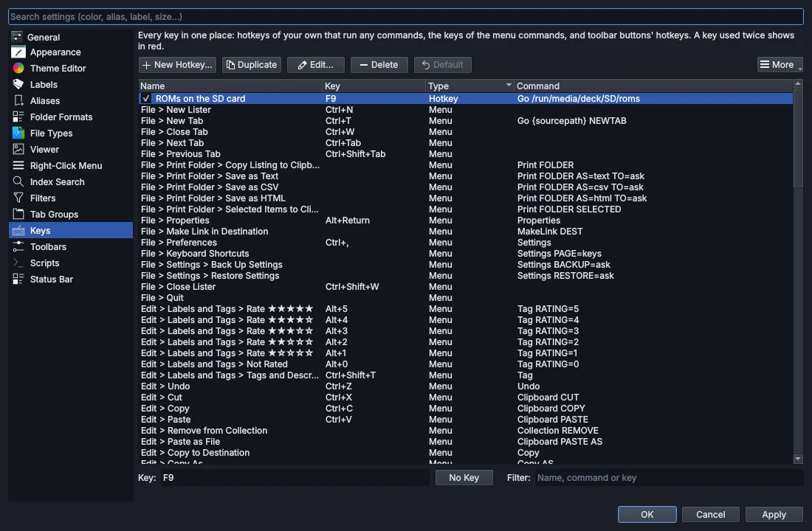Viewport: 812px width, 531px height.
Task: Select the Edit > Cut row
Action: click(x=466, y=398)
